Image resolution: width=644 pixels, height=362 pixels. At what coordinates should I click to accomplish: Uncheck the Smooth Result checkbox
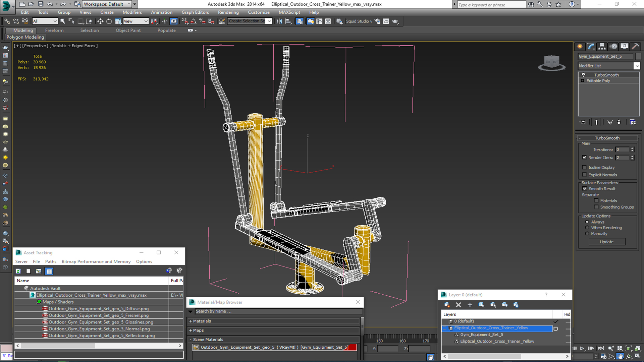pos(585,189)
